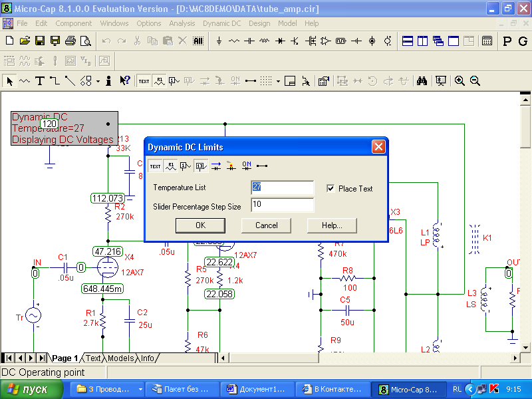Switch to В Контакте browser taskbar button
532x399 pixels.
(332, 389)
